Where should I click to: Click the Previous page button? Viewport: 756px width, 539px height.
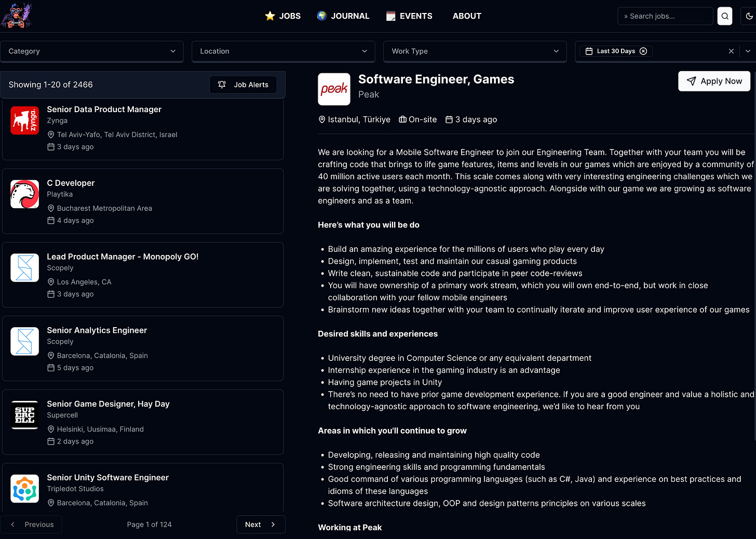(x=31, y=524)
